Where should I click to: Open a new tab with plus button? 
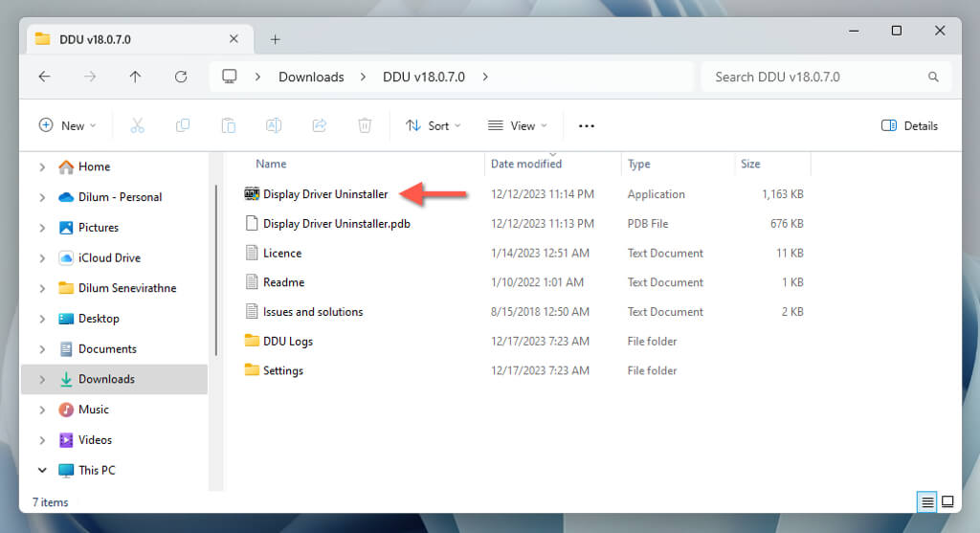coord(275,39)
